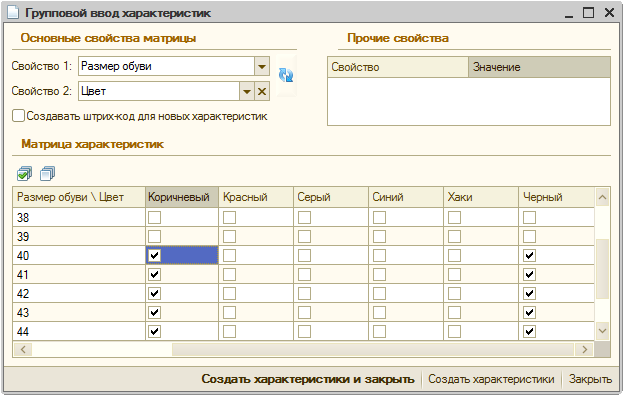
Task: Uncheck size 42 Черный checkbox
Action: click(x=529, y=294)
